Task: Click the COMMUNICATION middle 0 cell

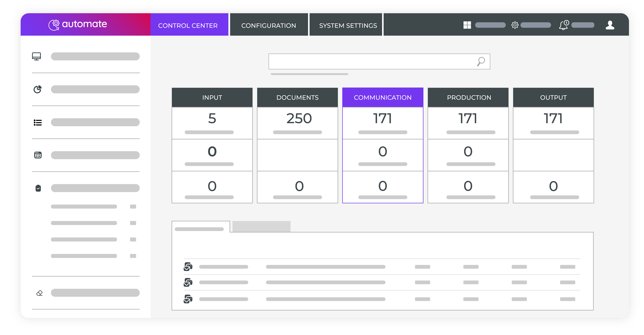Action: pyautogui.click(x=383, y=155)
